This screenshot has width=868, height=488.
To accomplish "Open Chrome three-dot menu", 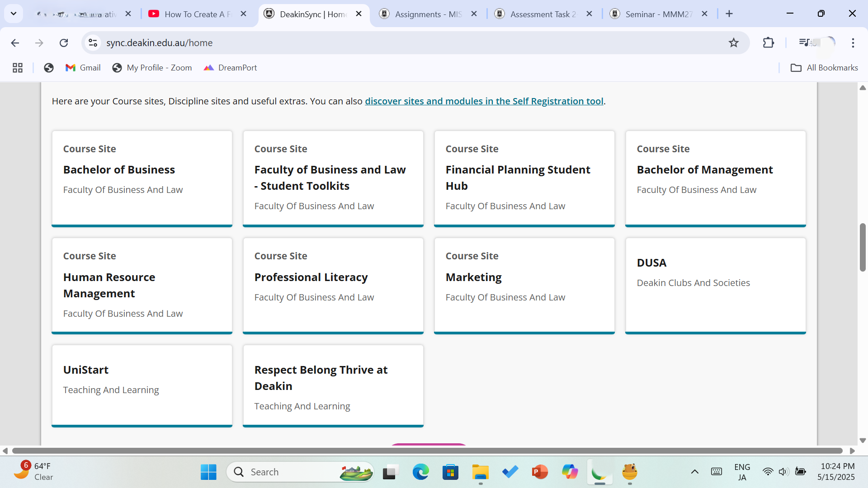I will (853, 43).
